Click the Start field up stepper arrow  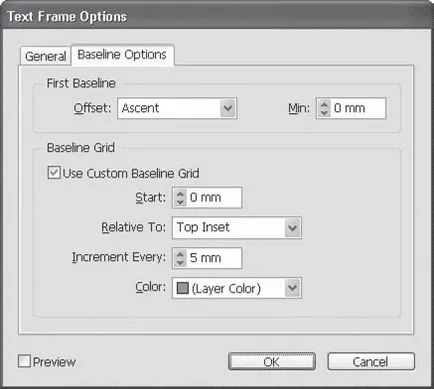click(x=180, y=194)
